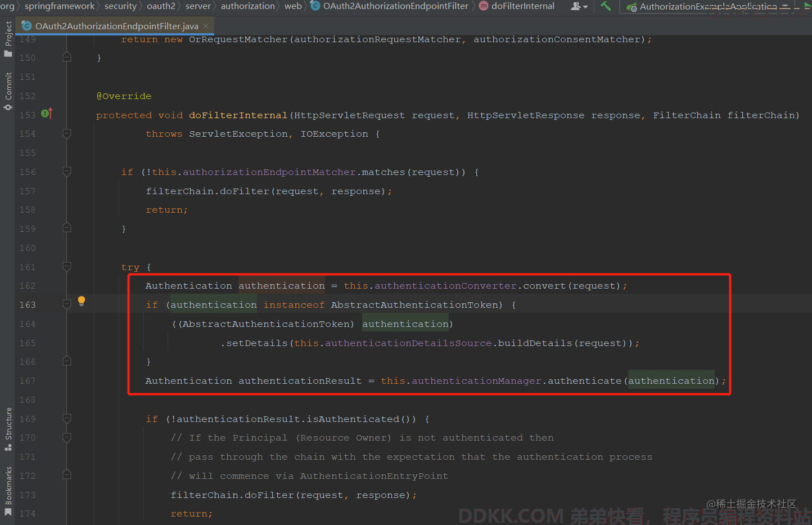This screenshot has width=812, height=525.
Task: Open the user account icon in toolbar
Action: coord(579,6)
